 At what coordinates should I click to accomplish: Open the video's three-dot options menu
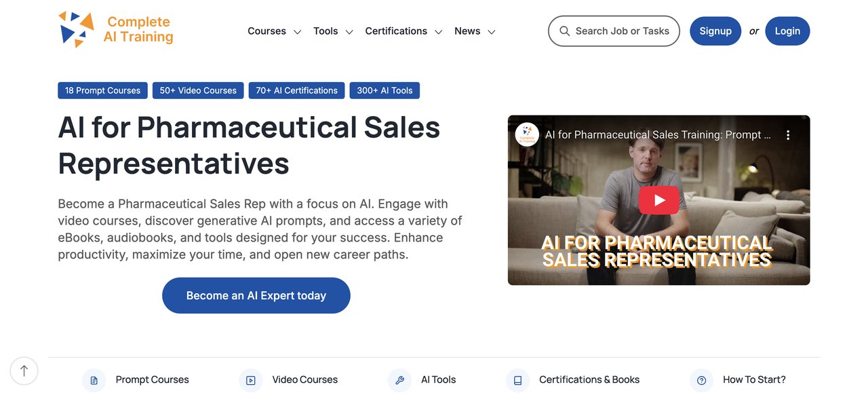[788, 135]
